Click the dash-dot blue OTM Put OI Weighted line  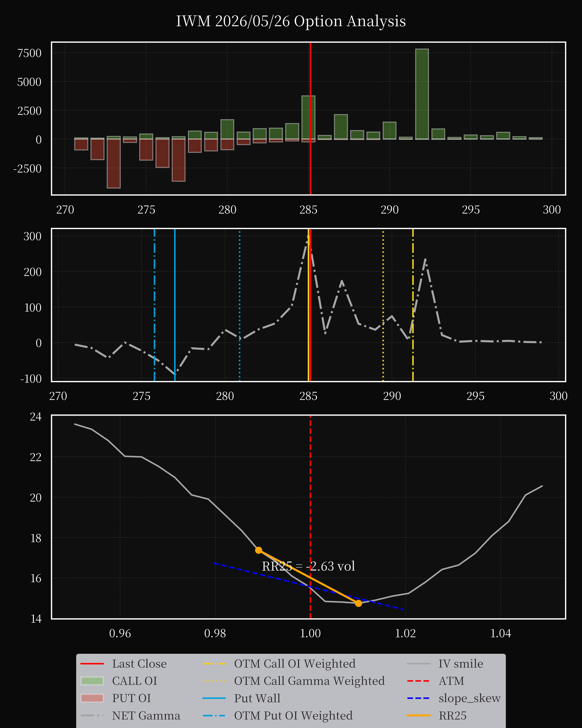(154, 305)
